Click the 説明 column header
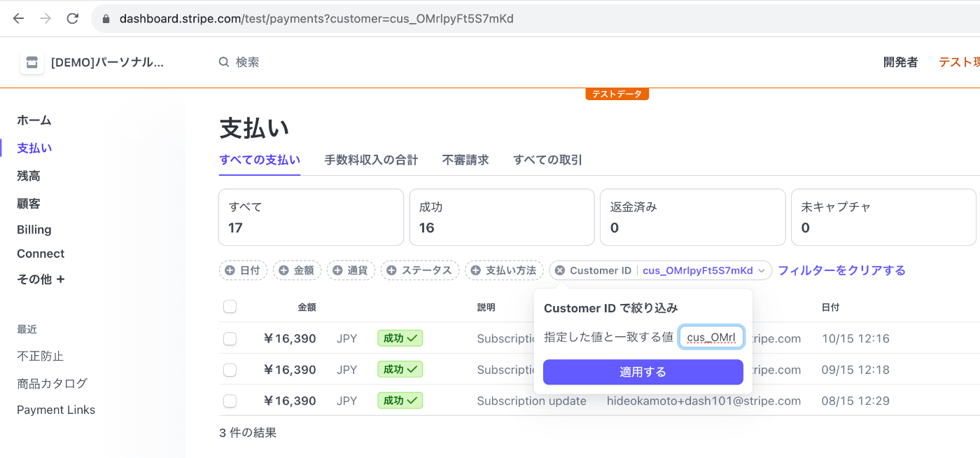This screenshot has width=980, height=458. 486,307
